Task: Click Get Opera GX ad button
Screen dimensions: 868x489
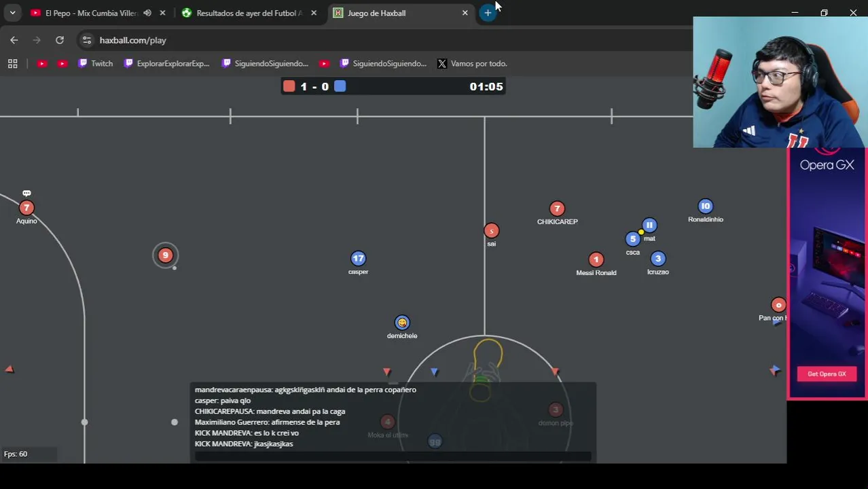Action: (827, 374)
